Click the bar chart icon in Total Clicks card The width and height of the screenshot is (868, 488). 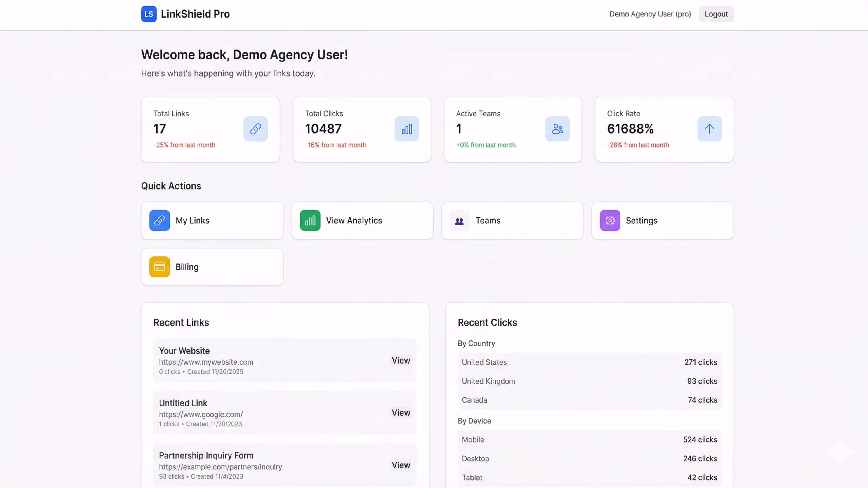(406, 129)
